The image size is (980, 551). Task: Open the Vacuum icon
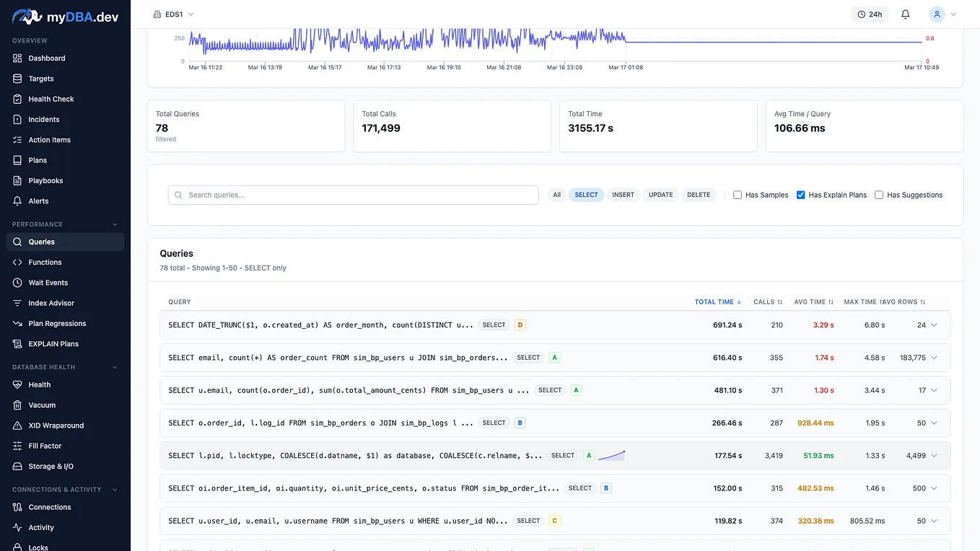(17, 405)
